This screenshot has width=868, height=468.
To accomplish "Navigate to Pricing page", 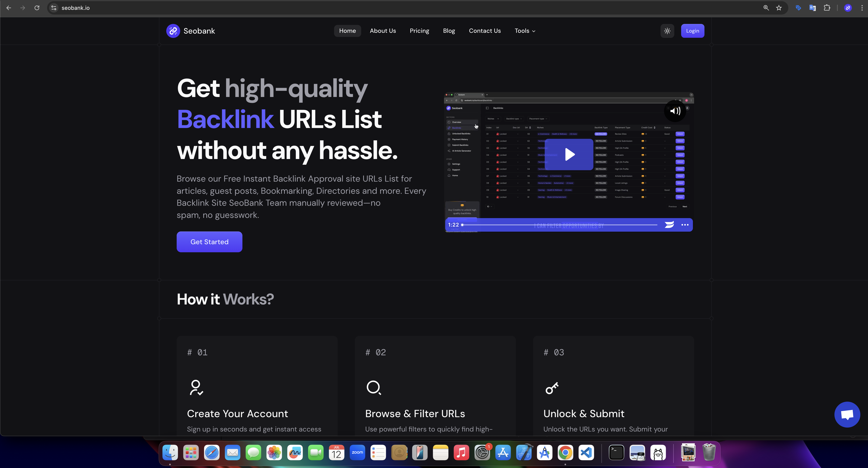I will click(419, 31).
